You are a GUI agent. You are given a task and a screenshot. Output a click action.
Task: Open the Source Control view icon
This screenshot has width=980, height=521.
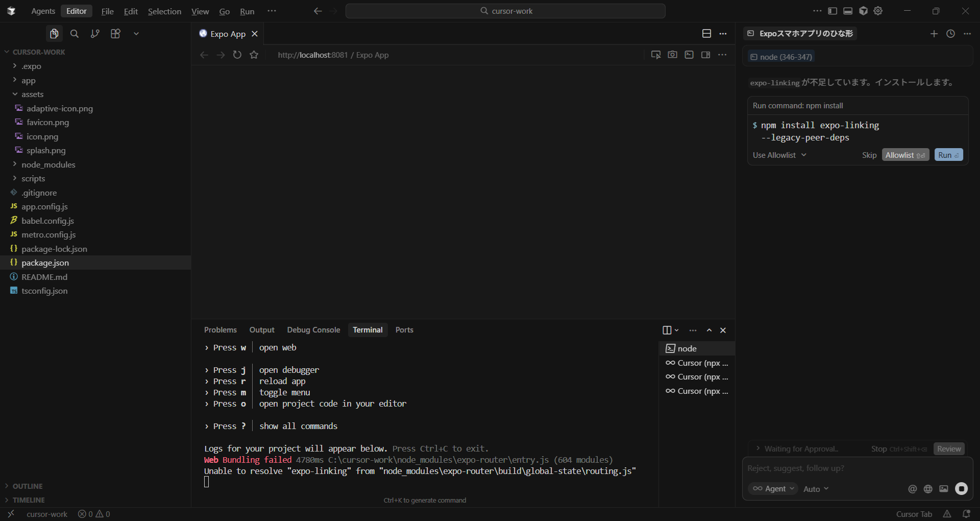95,34
